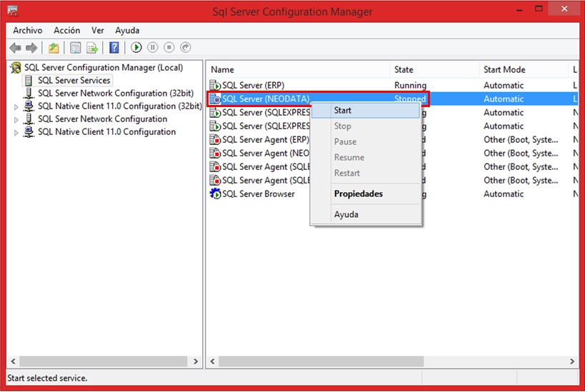Choose Ayuda from the context menu

(x=366, y=214)
